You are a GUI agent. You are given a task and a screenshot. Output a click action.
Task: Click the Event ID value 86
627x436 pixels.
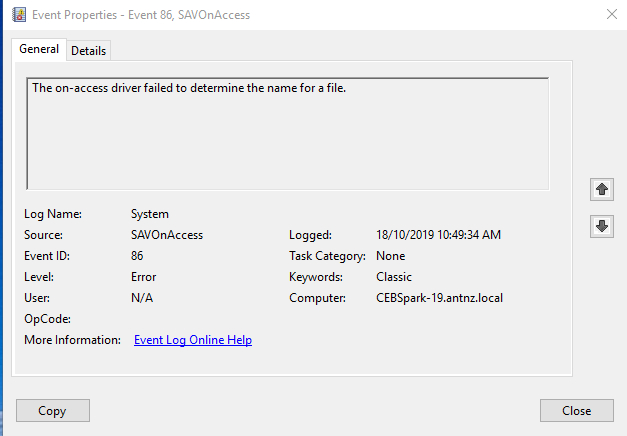(138, 256)
